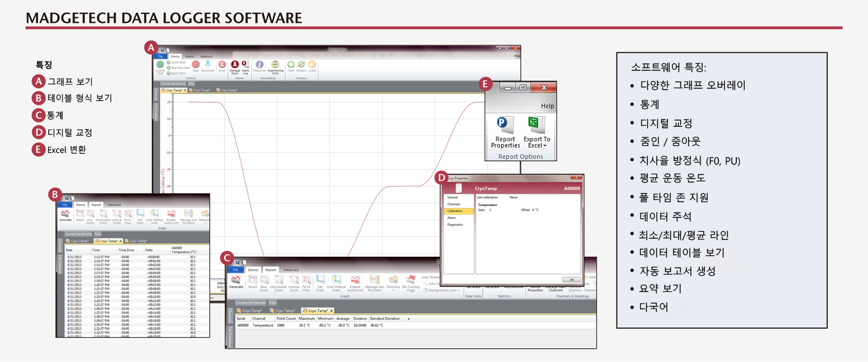Click the 38.42 °C standard deviation value
Image resolution: width=868 pixels, height=362 pixels.
(x=377, y=326)
